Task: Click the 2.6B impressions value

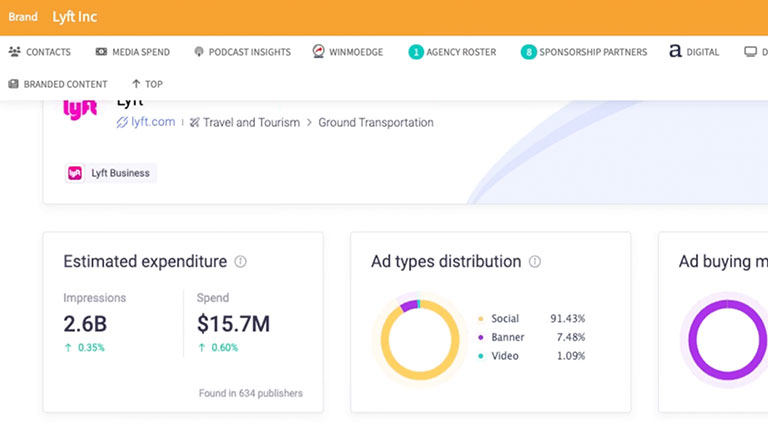Action: [85, 324]
